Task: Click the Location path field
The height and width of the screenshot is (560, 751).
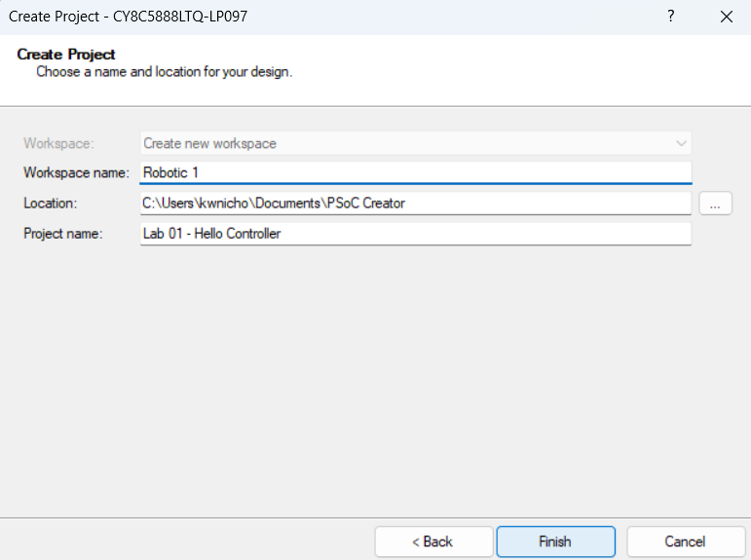Action: click(416, 204)
